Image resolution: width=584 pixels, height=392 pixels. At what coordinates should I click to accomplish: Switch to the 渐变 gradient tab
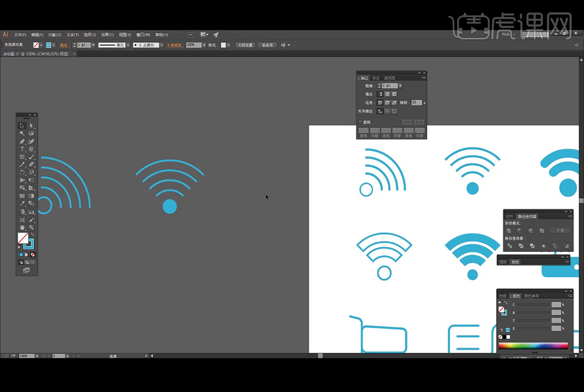tap(376, 78)
